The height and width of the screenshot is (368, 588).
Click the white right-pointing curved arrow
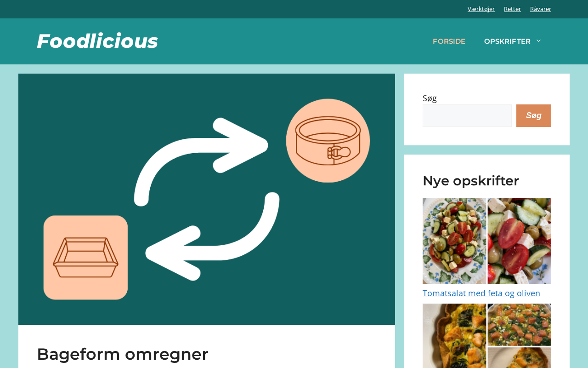coord(201,161)
